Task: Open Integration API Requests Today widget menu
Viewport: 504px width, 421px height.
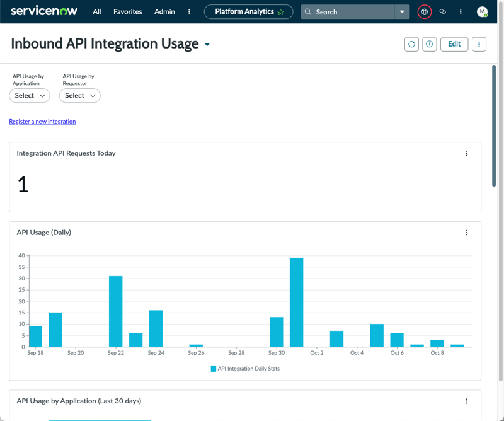Action: pos(466,153)
